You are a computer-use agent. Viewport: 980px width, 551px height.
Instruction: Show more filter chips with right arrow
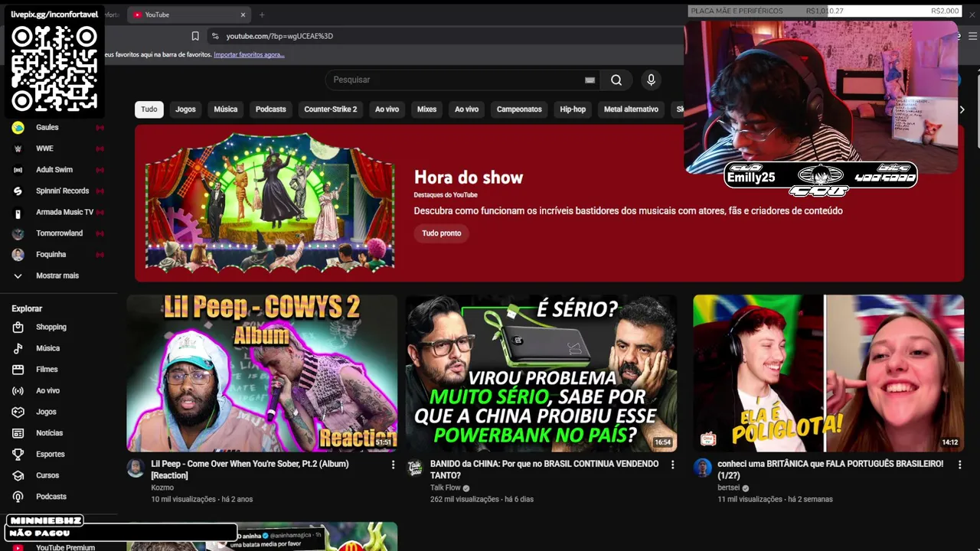tap(962, 109)
